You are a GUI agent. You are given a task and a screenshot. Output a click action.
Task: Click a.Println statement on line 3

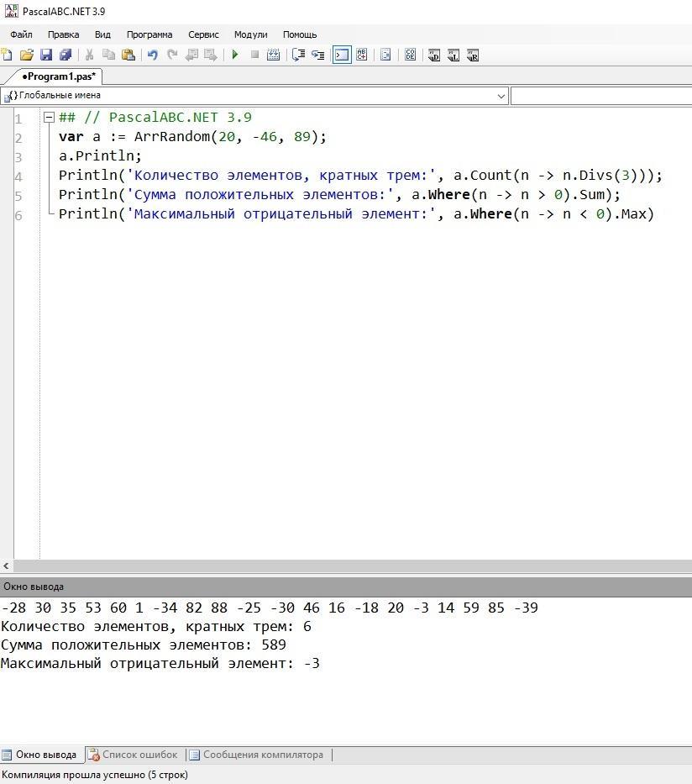(100, 156)
